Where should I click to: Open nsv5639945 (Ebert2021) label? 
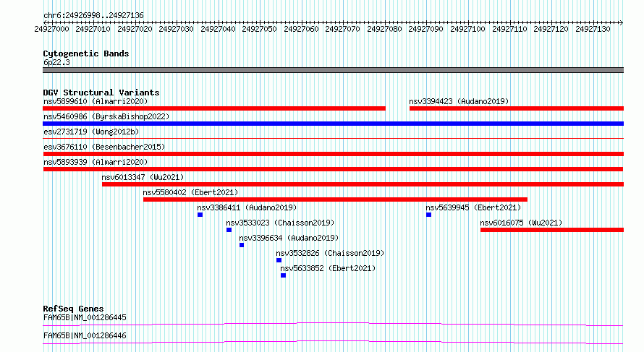click(x=473, y=207)
